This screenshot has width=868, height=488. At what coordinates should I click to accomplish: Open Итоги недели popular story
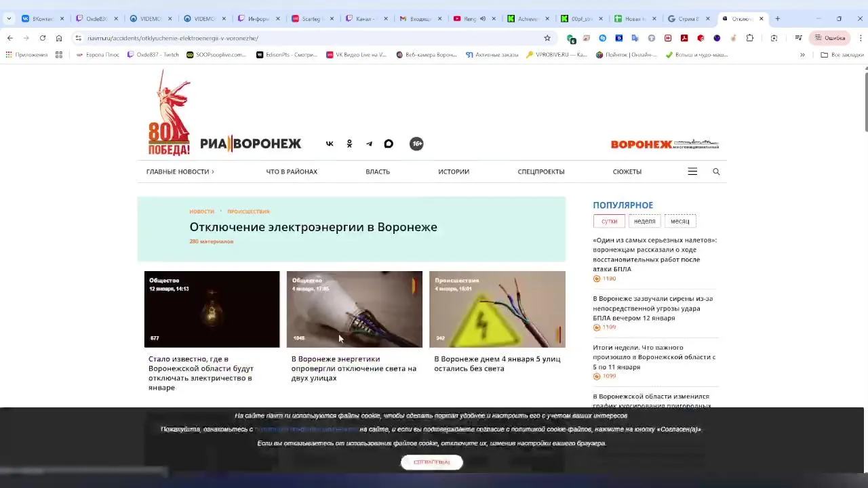pos(654,357)
